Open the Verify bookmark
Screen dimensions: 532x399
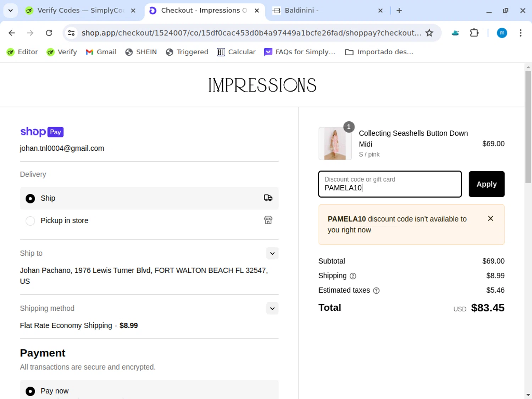[x=62, y=52]
